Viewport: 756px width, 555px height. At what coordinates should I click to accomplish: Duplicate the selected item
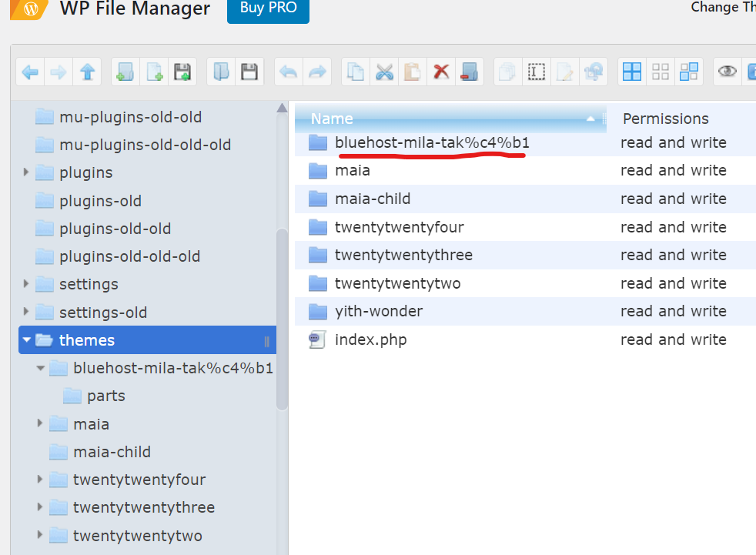pyautogui.click(x=507, y=72)
